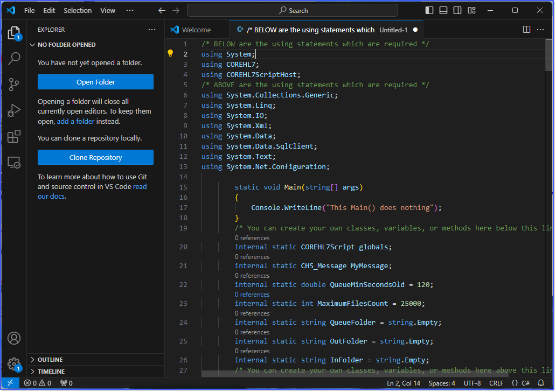Open the Run and Debug view
The image size is (556, 392).
(14, 110)
